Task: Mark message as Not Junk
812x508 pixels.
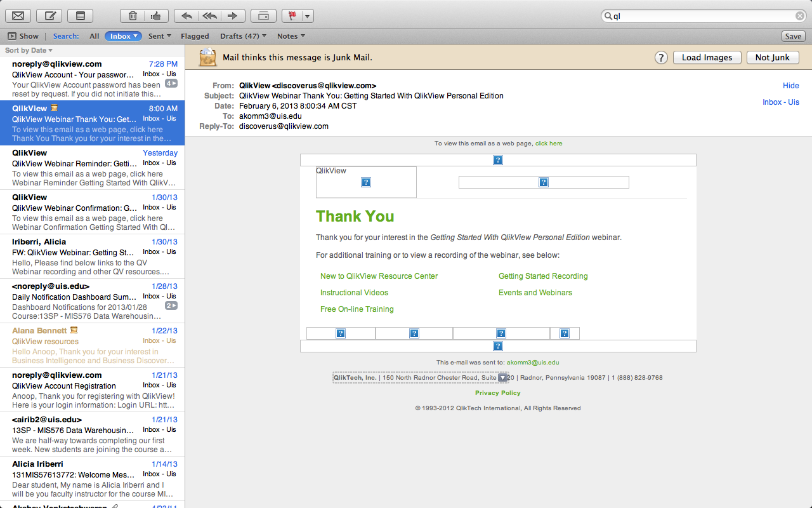Action: [772, 57]
